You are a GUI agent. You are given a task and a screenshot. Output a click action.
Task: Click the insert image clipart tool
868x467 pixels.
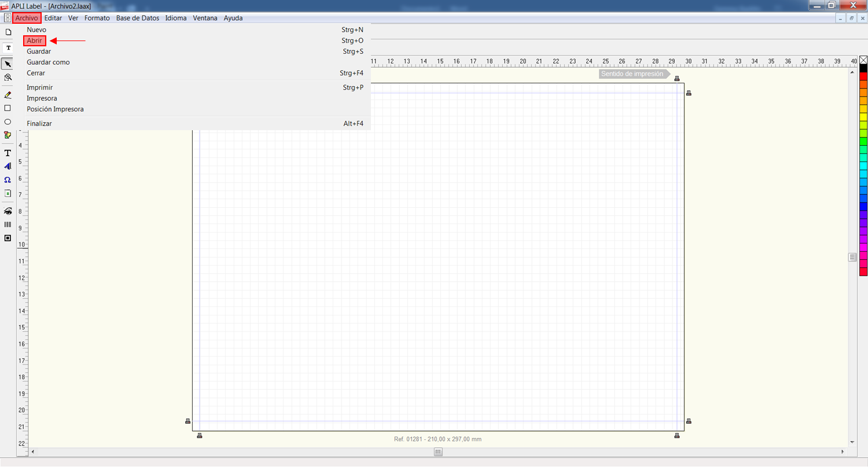coord(8,135)
